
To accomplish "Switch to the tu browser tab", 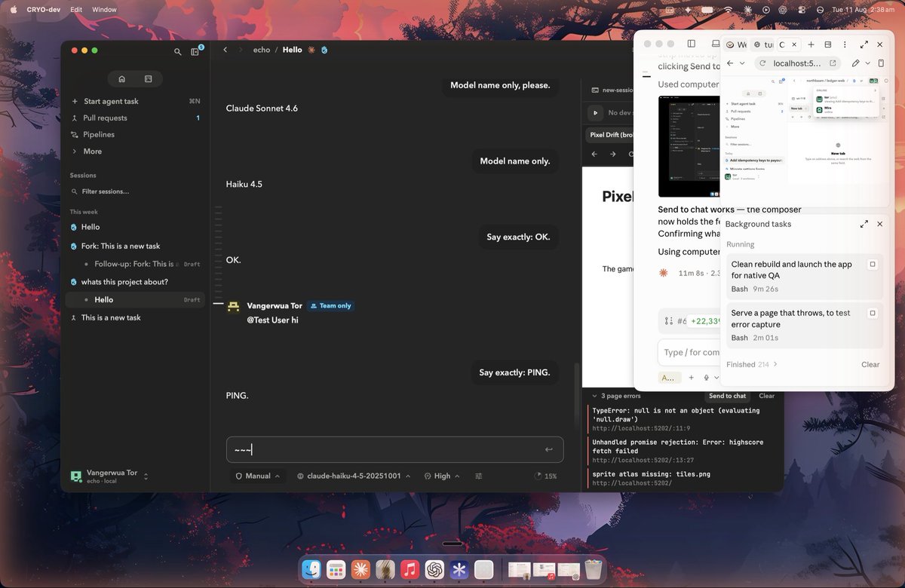I will [x=763, y=45].
